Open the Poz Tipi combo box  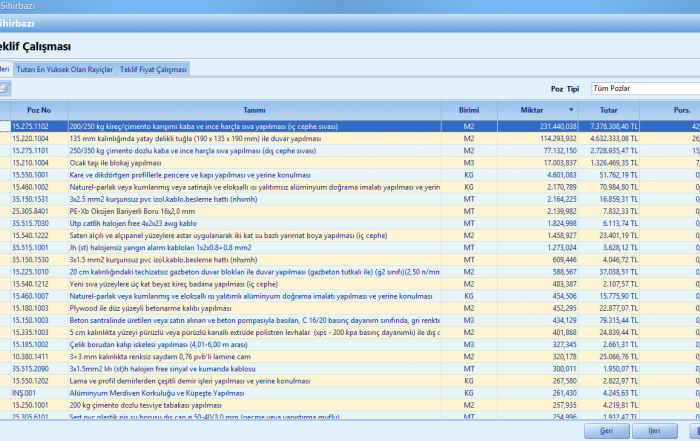(645, 88)
